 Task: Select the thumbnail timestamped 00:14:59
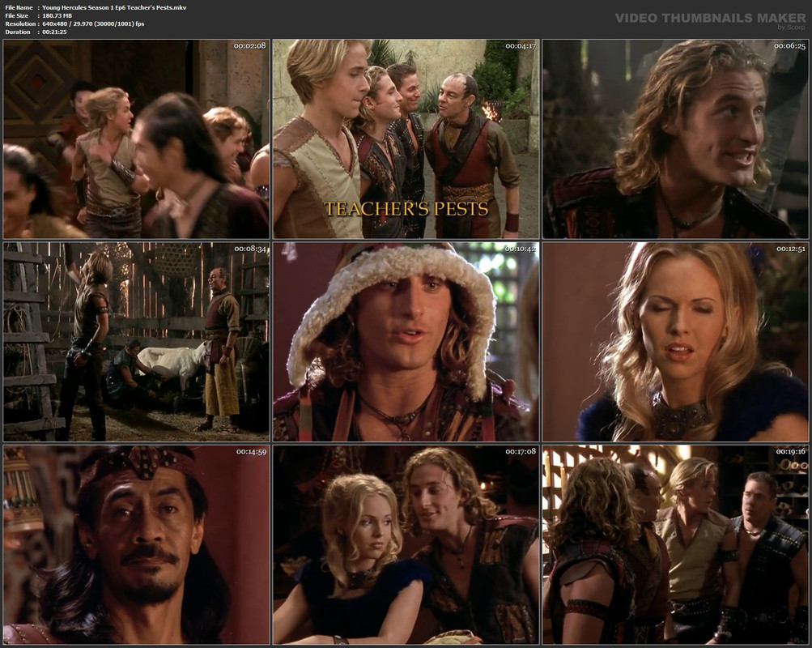point(136,544)
